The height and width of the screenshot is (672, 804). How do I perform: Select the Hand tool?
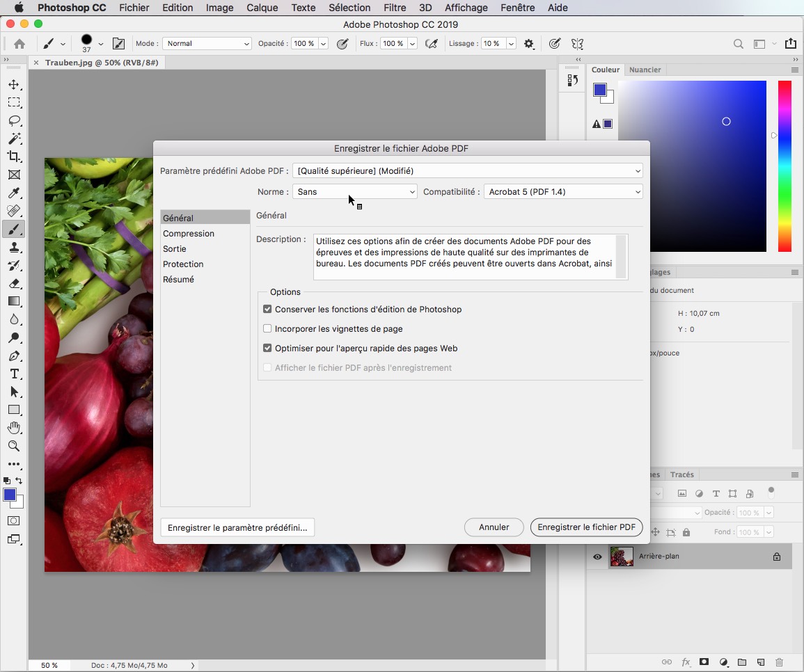point(14,428)
